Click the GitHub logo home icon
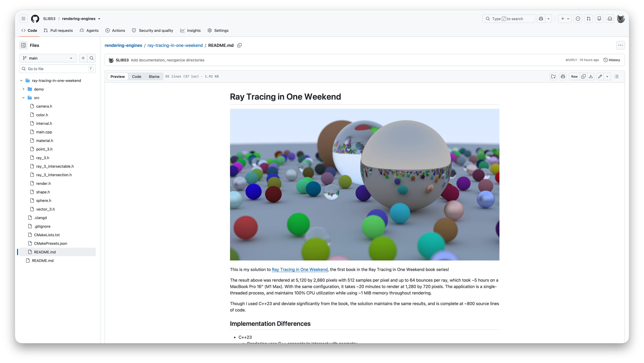Screen dimensions: 644x363 (x=35, y=19)
